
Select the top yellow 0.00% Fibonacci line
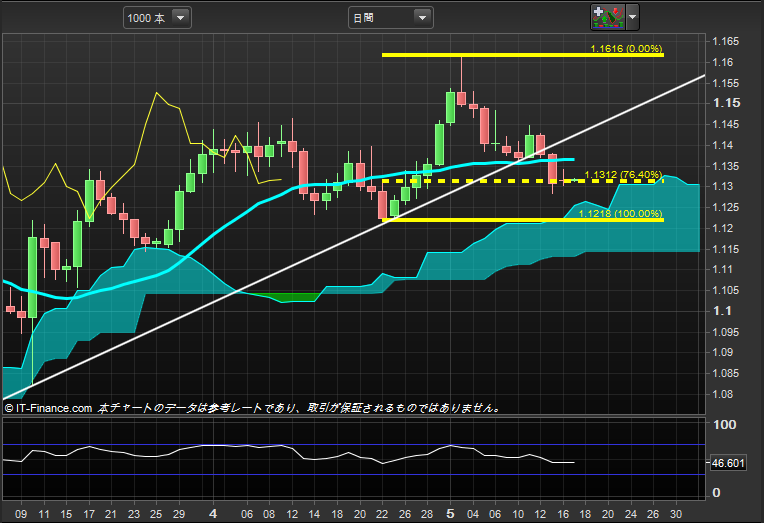point(522,55)
